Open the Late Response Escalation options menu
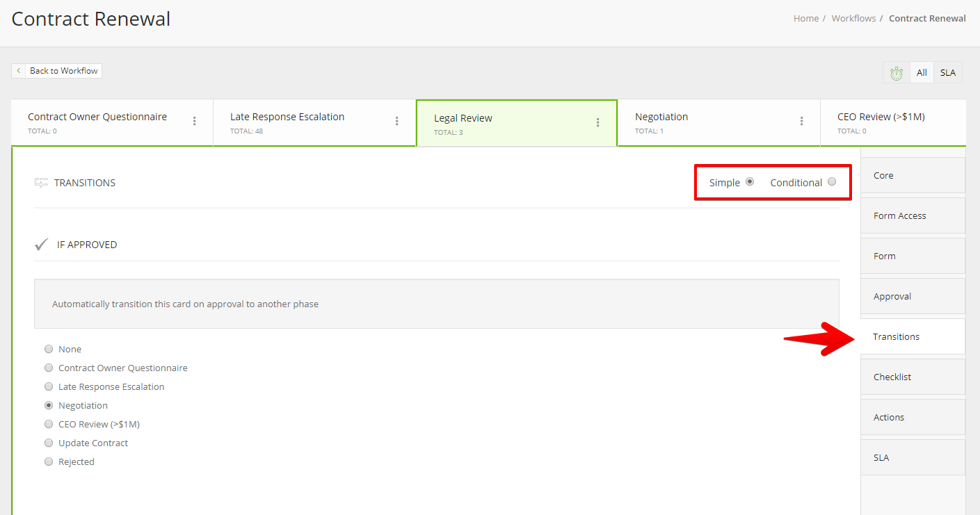The width and height of the screenshot is (980, 515). (396, 120)
